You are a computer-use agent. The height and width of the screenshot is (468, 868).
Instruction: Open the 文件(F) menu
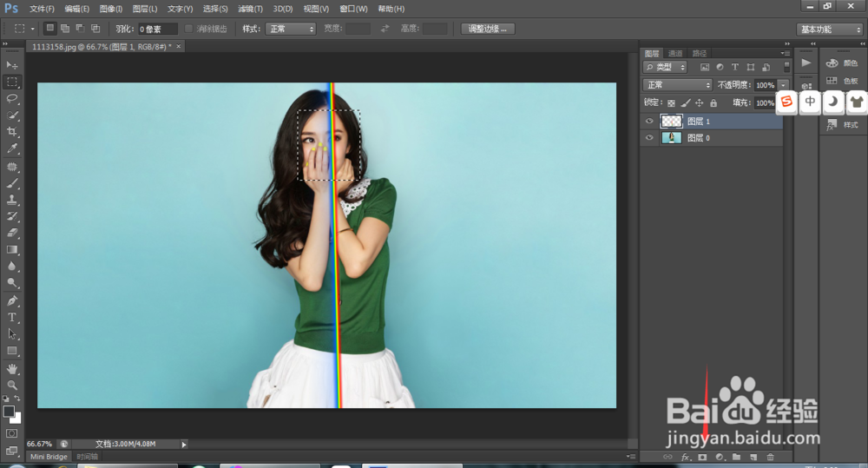[x=42, y=9]
